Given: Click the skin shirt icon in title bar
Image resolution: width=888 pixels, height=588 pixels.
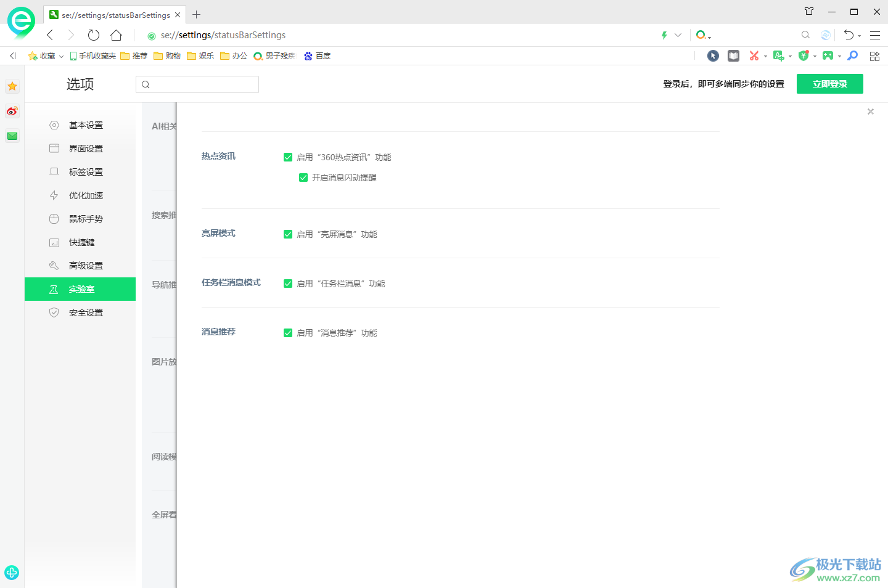Looking at the screenshot, I should (809, 11).
